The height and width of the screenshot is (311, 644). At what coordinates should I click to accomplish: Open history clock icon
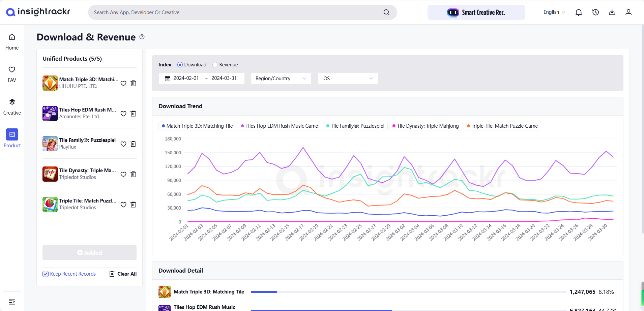pyautogui.click(x=595, y=12)
